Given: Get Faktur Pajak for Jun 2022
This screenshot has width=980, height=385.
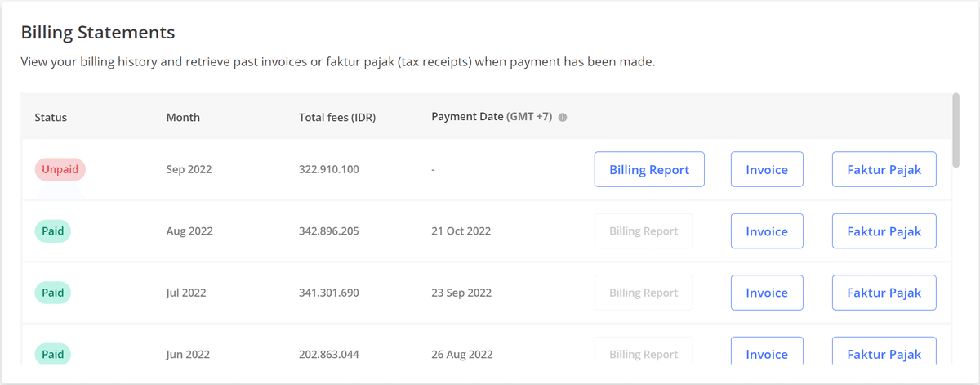Looking at the screenshot, I should 884,353.
